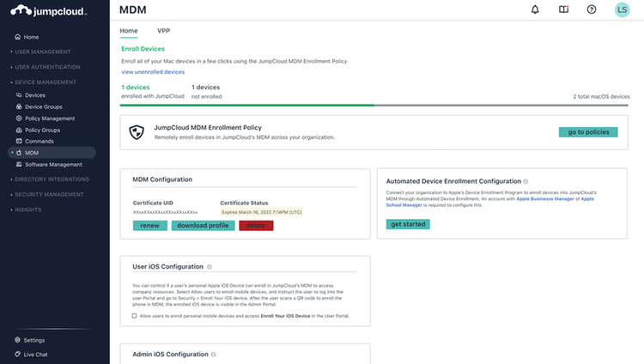Click the Software Management sidebar icon
644x364 pixels.
point(19,164)
